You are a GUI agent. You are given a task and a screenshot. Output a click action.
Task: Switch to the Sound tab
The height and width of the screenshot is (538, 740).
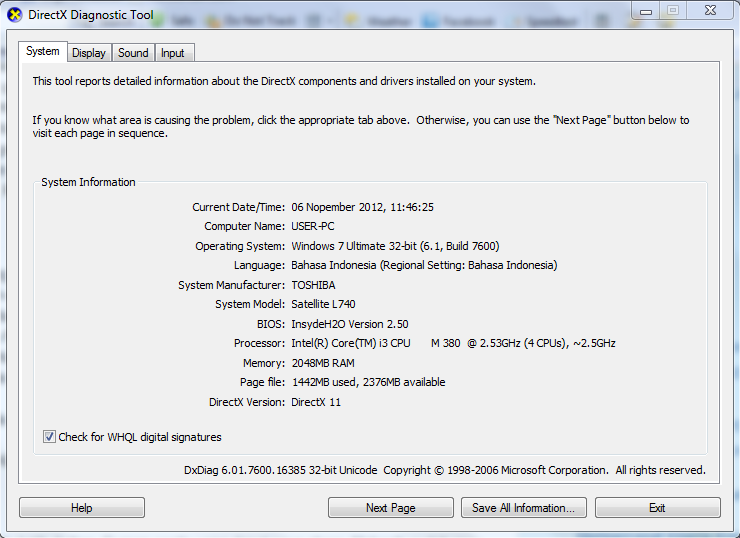(x=133, y=53)
